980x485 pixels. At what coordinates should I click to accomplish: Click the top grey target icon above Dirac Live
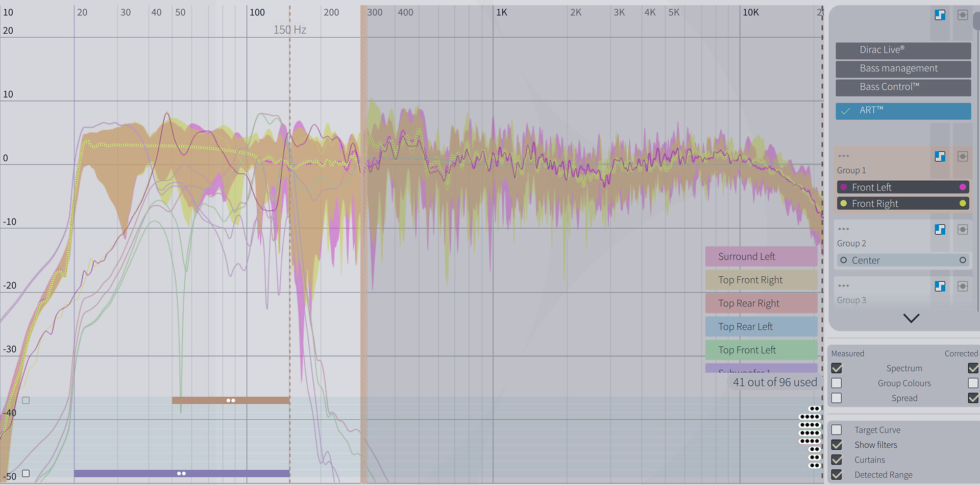coord(962,15)
